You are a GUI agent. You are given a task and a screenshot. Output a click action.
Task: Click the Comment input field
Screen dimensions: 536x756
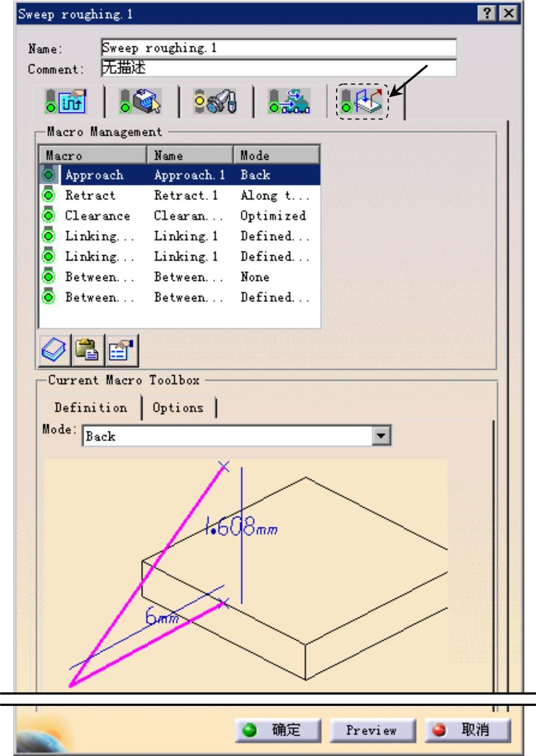[x=278, y=69]
